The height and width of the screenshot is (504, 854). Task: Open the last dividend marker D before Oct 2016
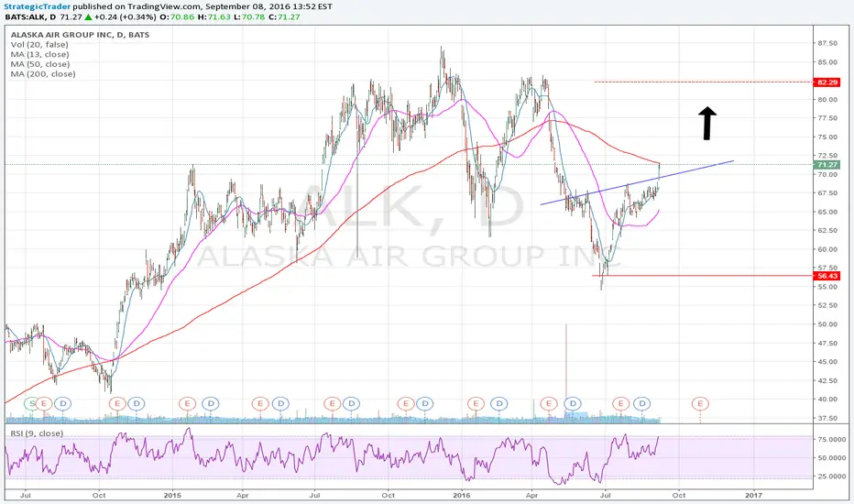tap(642, 404)
